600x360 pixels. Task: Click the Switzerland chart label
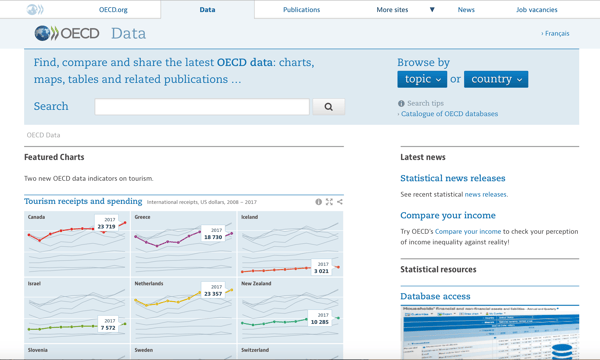[255, 350]
